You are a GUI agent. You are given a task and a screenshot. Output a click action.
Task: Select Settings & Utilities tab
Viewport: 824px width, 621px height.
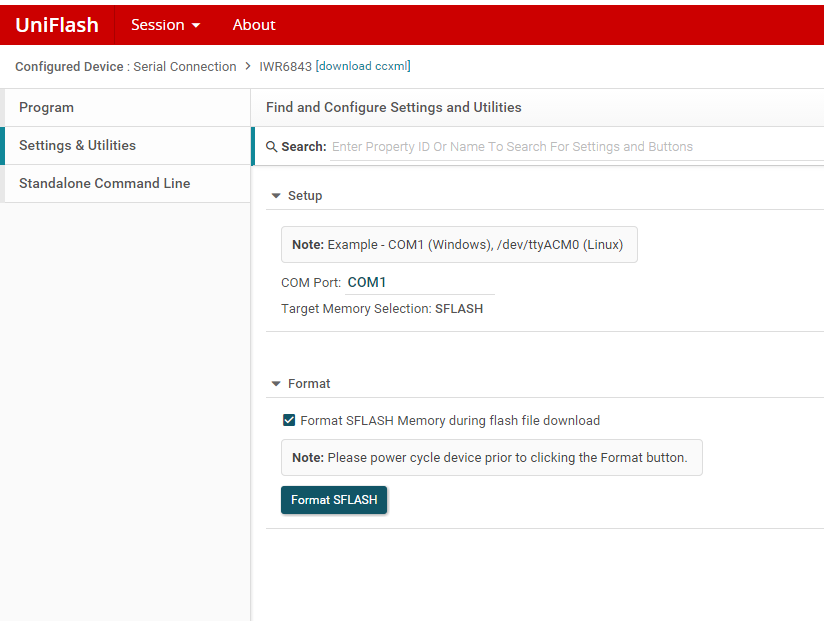click(x=128, y=146)
